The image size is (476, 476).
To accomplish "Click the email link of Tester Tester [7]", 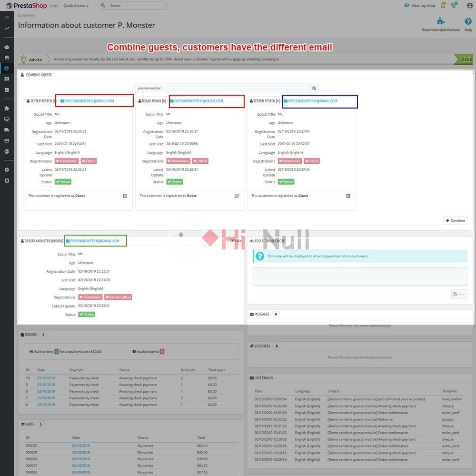I will click(x=87, y=101).
